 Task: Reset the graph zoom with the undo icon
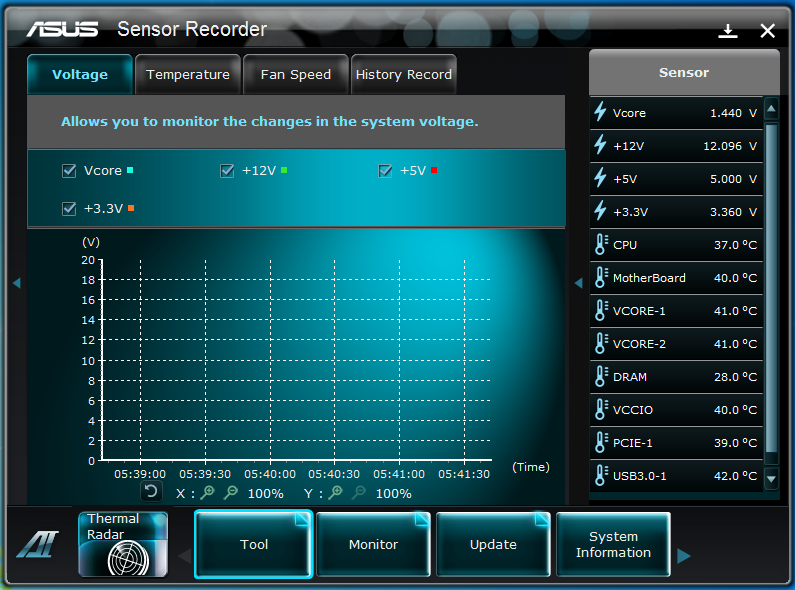[151, 491]
